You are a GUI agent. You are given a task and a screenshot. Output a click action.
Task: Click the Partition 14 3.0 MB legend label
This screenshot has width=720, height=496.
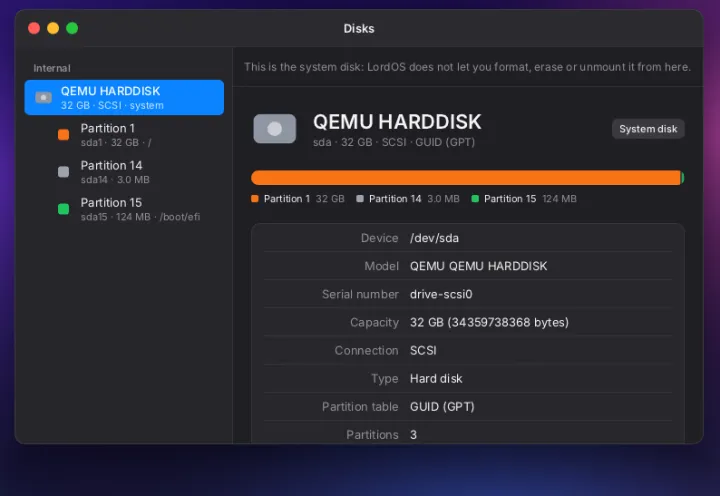coord(414,199)
